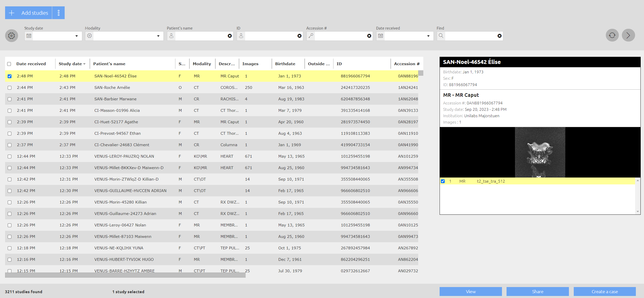Click the three-dot more options button
The image size is (644, 298).
(59, 13)
